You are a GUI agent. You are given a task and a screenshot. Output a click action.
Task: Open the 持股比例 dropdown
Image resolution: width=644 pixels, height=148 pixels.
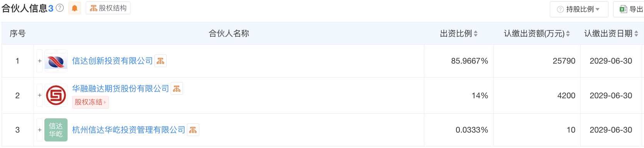(x=579, y=9)
